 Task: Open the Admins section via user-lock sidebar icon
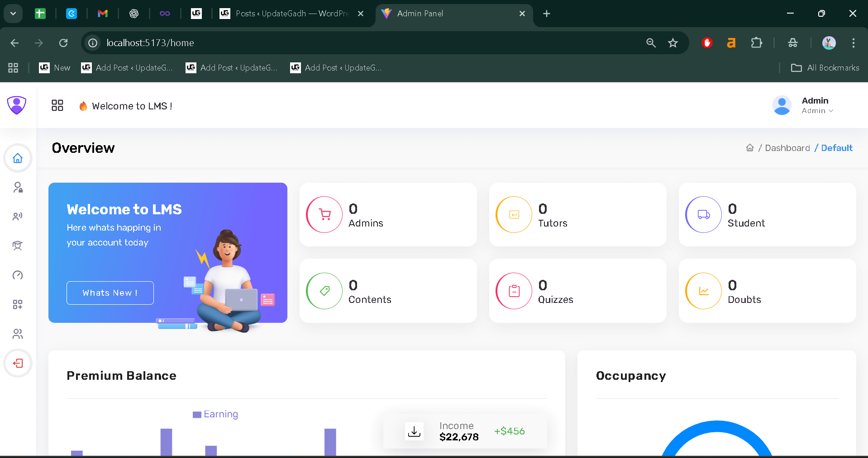[18, 187]
